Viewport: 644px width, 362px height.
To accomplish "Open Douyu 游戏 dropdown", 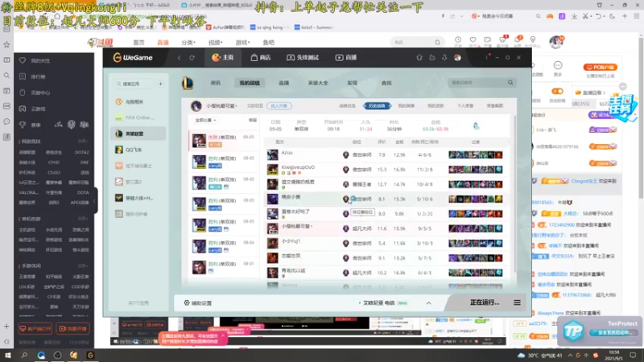I will 242,43.
